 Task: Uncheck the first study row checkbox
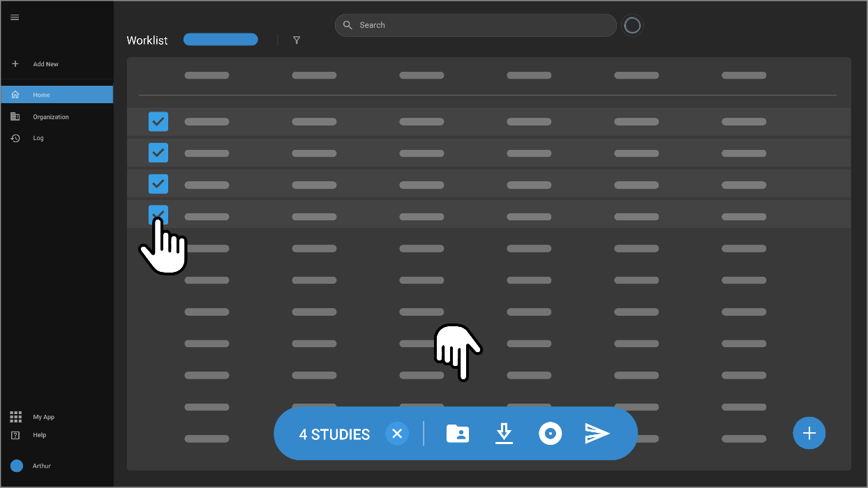(158, 121)
